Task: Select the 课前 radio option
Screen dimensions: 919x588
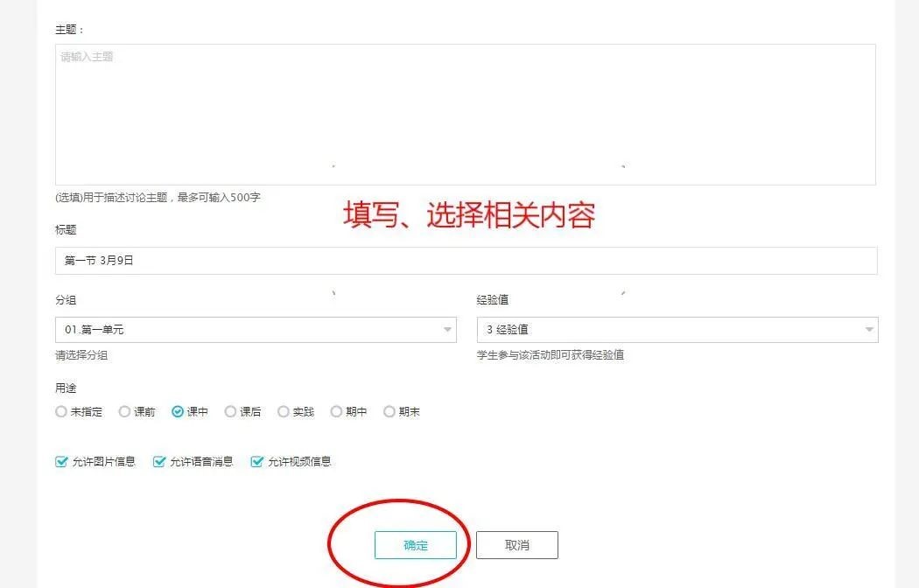Action: click(124, 411)
